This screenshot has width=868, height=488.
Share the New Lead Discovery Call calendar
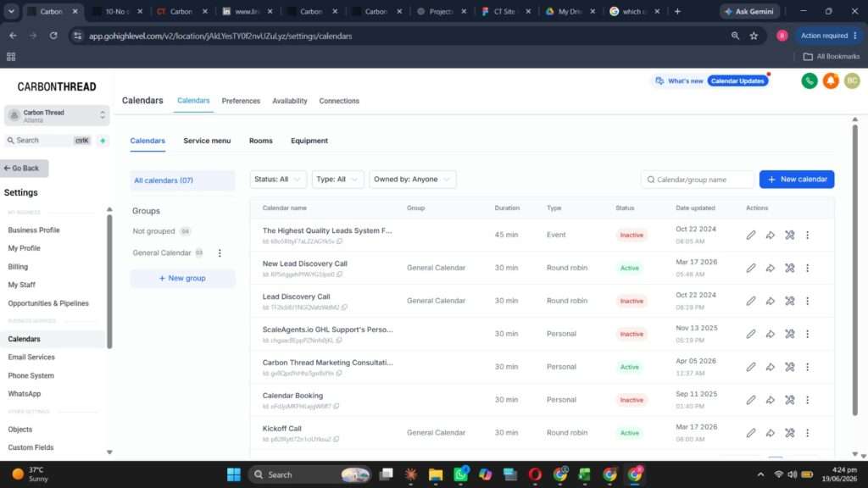[x=770, y=268]
